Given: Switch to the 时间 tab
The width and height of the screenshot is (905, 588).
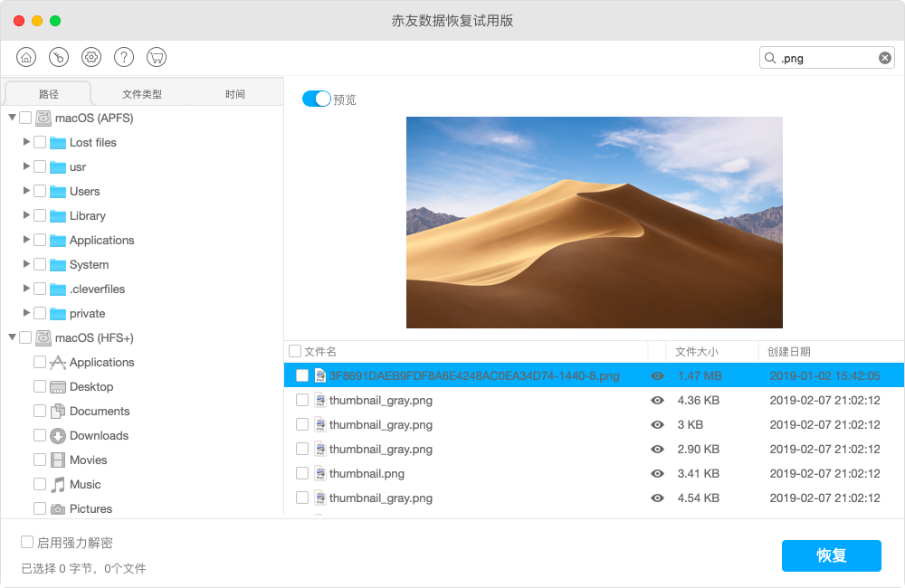Looking at the screenshot, I should (235, 93).
